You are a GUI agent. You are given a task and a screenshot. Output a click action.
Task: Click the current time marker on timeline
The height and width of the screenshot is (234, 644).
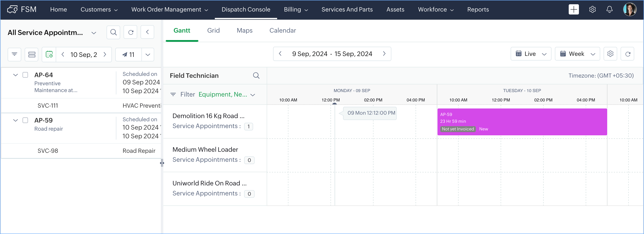(x=335, y=104)
